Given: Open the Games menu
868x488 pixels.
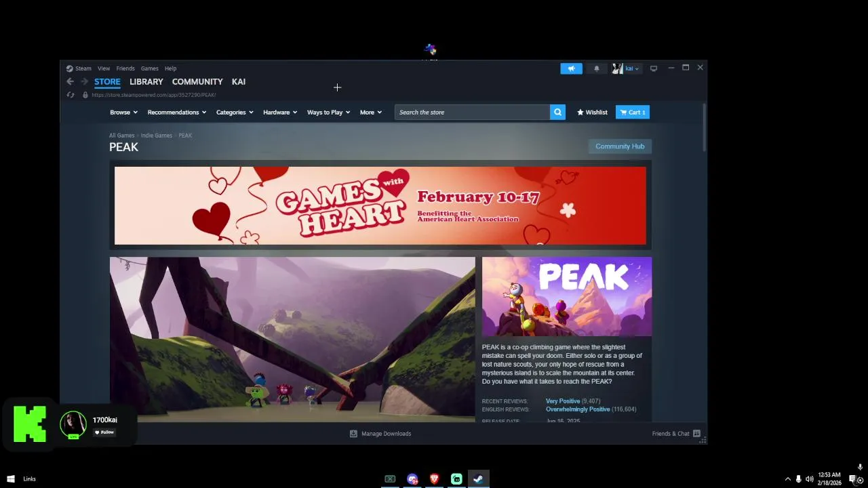Looking at the screenshot, I should (x=150, y=68).
